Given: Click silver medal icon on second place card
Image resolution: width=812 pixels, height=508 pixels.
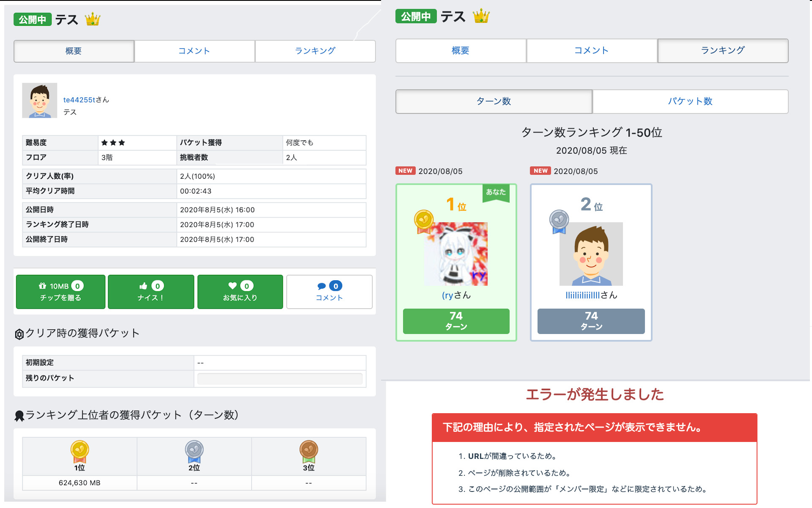Looking at the screenshot, I should coord(559,221).
